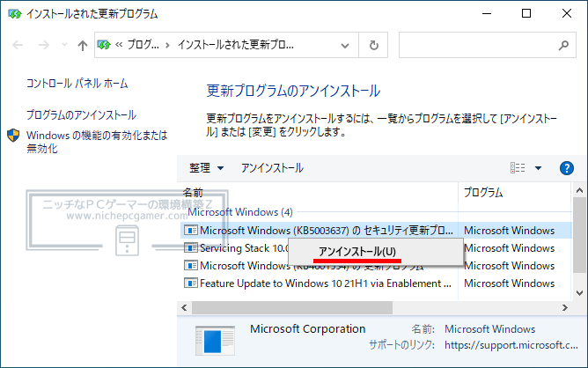
Task: Click the icon of the third Microsoft Windows update
Action: pyautogui.click(x=191, y=266)
